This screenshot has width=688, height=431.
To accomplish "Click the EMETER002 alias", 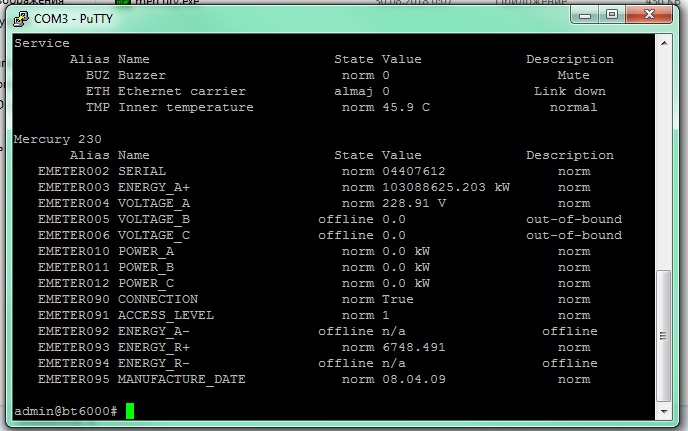I will pyautogui.click(x=74, y=171).
